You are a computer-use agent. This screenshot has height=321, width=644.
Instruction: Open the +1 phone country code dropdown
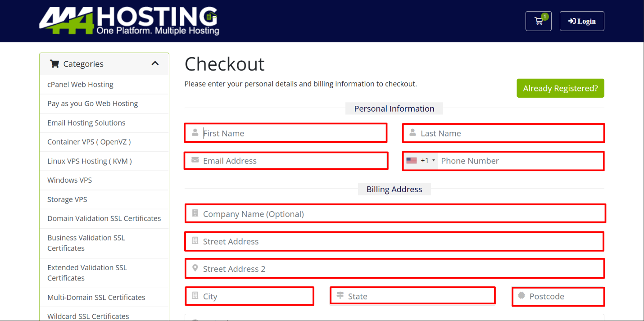click(428, 161)
